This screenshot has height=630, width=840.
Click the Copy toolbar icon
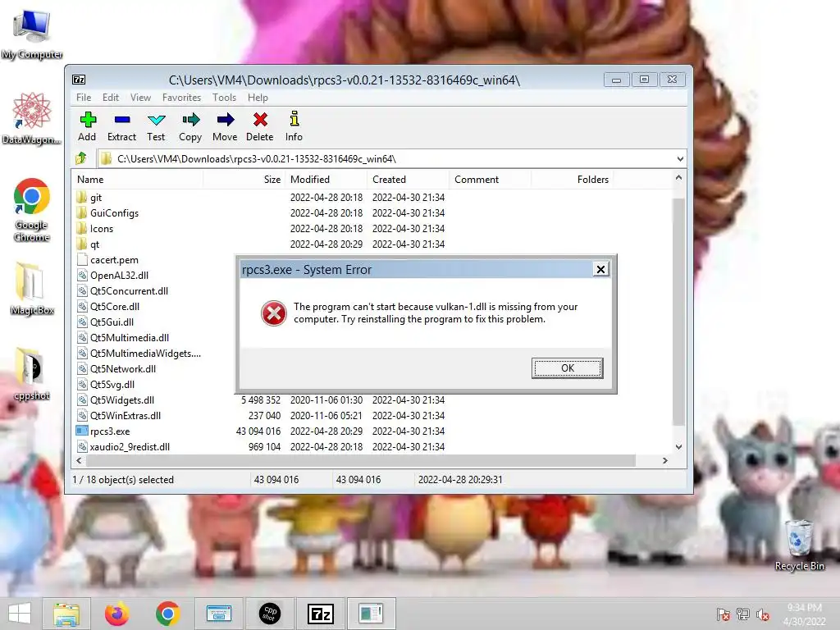coord(190,120)
